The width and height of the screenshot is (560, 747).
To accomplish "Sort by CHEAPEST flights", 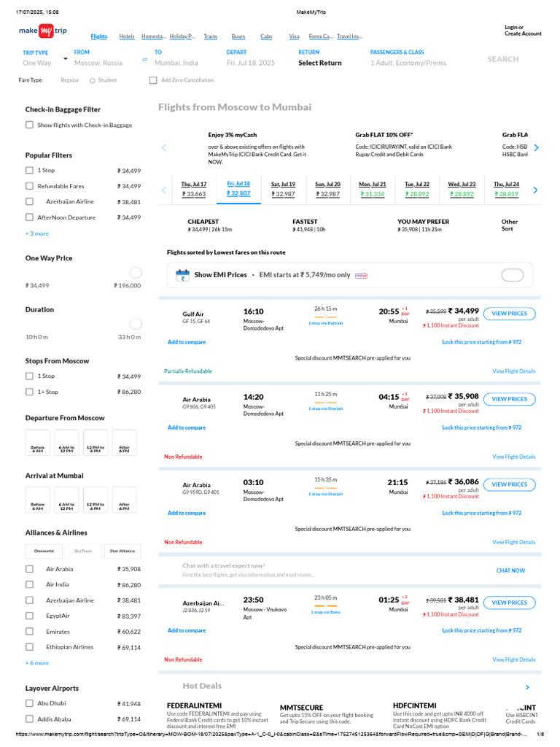I will point(210,225).
